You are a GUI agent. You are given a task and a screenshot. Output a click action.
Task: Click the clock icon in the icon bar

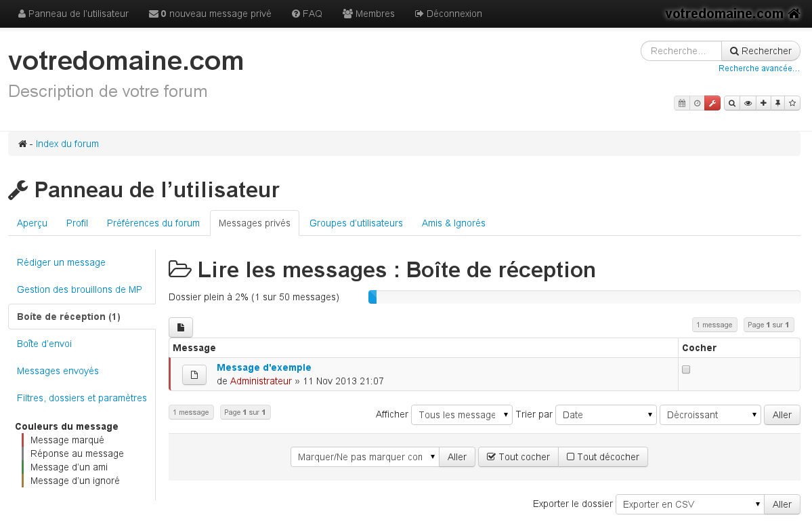697,103
